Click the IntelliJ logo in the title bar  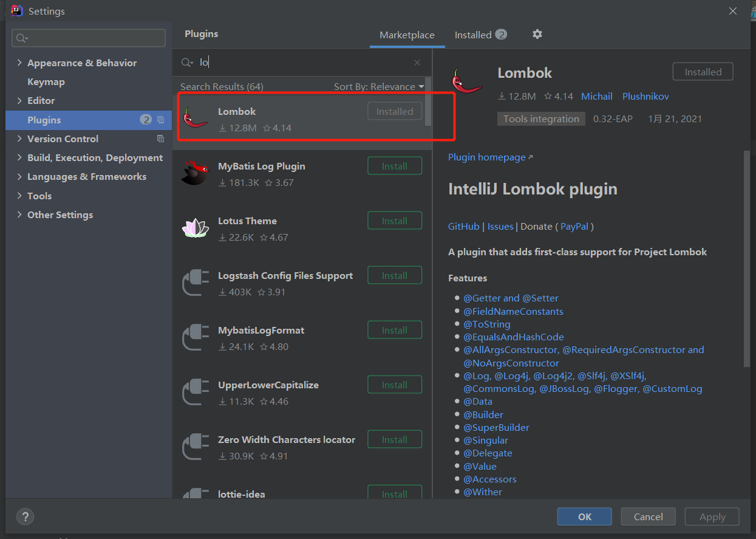coord(17,11)
